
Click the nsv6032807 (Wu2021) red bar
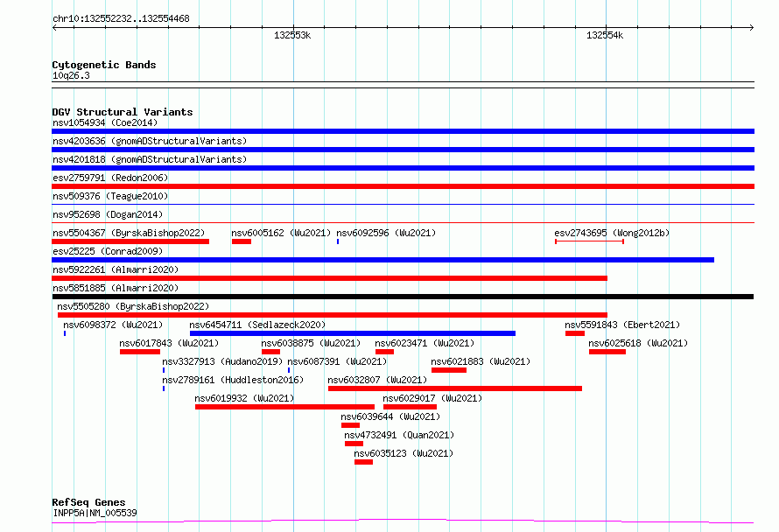(x=455, y=388)
